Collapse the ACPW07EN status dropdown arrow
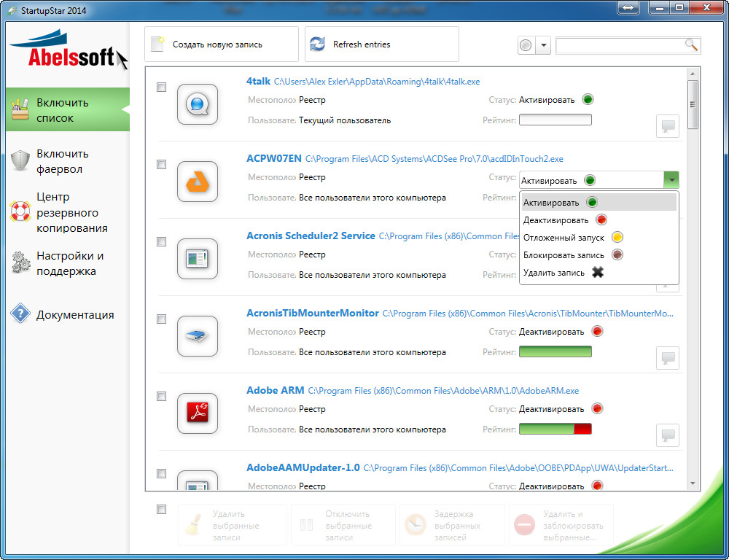 tap(671, 180)
